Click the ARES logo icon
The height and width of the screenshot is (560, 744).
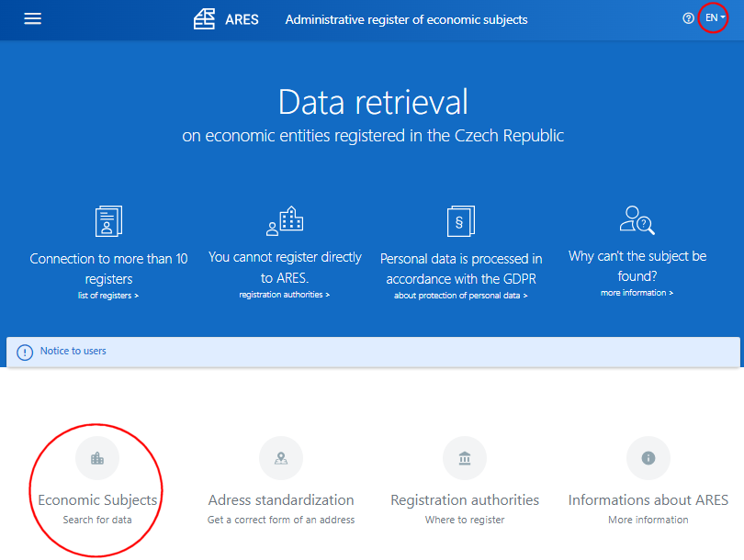tap(205, 19)
